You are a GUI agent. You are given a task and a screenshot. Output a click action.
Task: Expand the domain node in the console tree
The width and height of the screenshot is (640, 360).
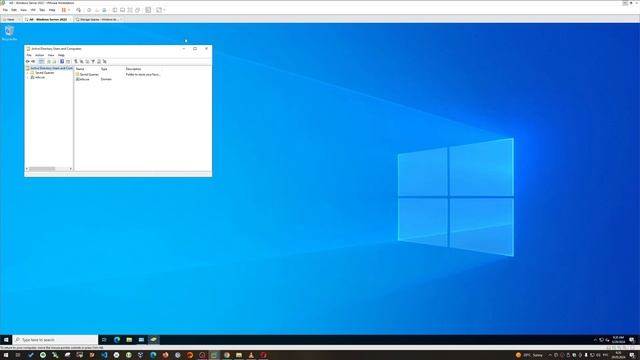click(x=27, y=77)
